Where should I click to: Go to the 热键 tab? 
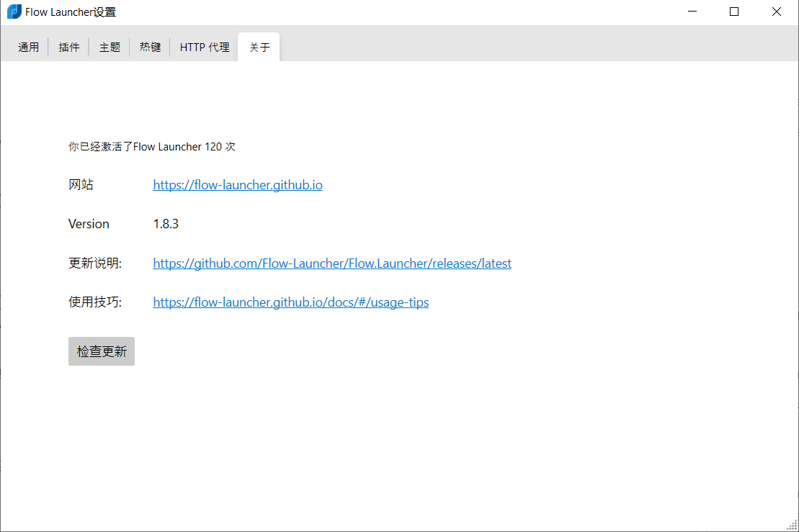(x=151, y=48)
